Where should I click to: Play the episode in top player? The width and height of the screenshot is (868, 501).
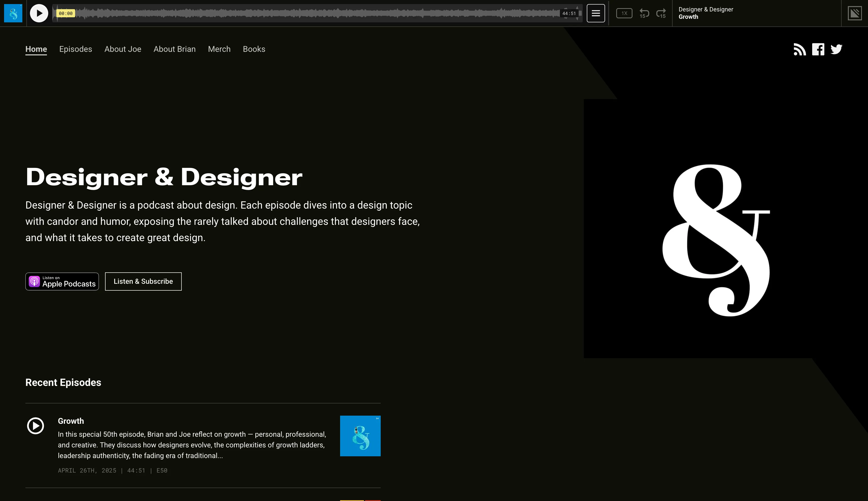(39, 13)
